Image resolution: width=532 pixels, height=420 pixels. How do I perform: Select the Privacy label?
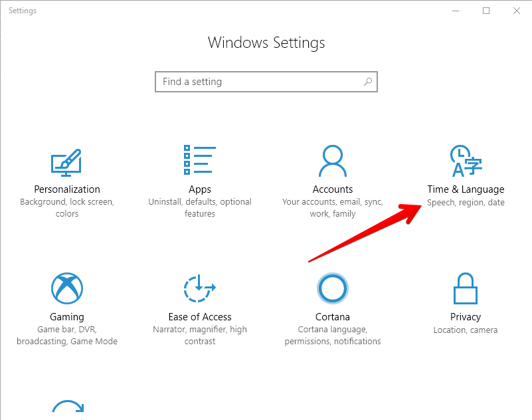pyautogui.click(x=466, y=317)
